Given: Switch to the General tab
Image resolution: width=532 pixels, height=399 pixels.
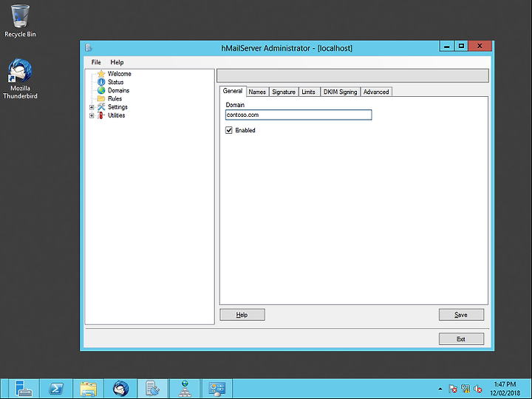Looking at the screenshot, I should click(233, 91).
